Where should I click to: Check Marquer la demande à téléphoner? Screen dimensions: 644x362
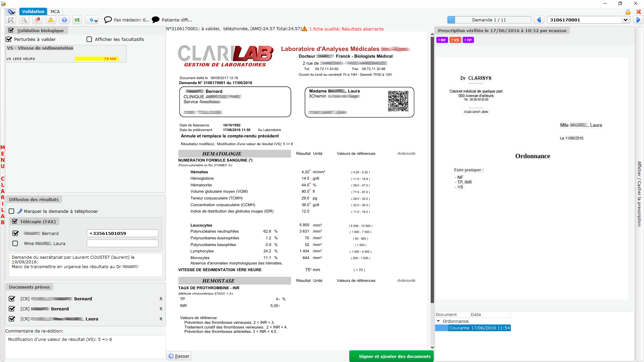tap(11, 211)
